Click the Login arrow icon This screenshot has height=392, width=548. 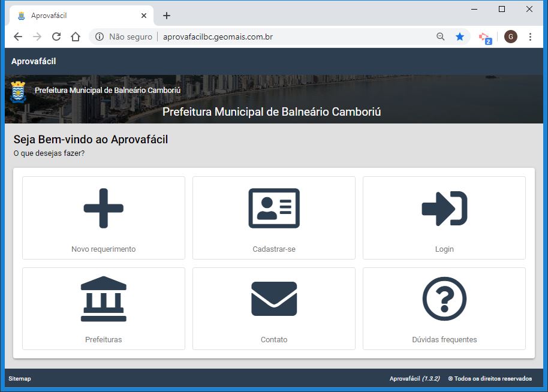pos(444,209)
